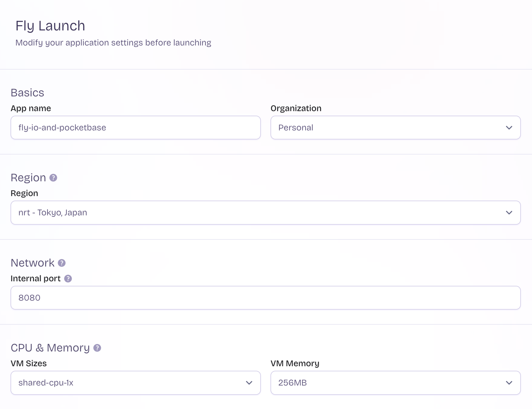Screen dimensions: 532x409
Task: Click the VM Memory label
Action: (x=295, y=364)
